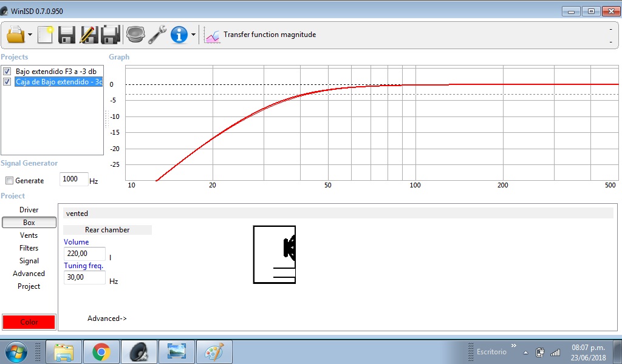Click the blue Volume label
This screenshot has height=364, width=622.
tap(76, 242)
